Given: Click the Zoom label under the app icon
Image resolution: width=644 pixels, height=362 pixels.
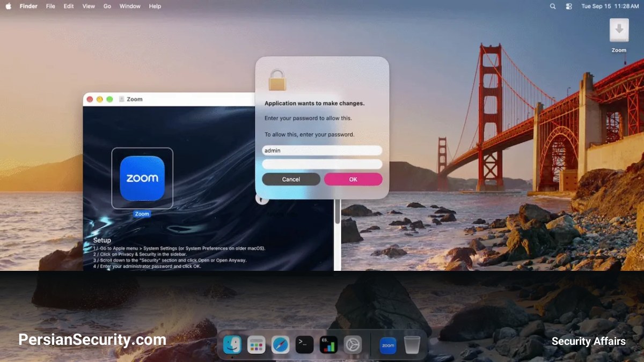Looking at the screenshot, I should 142,214.
